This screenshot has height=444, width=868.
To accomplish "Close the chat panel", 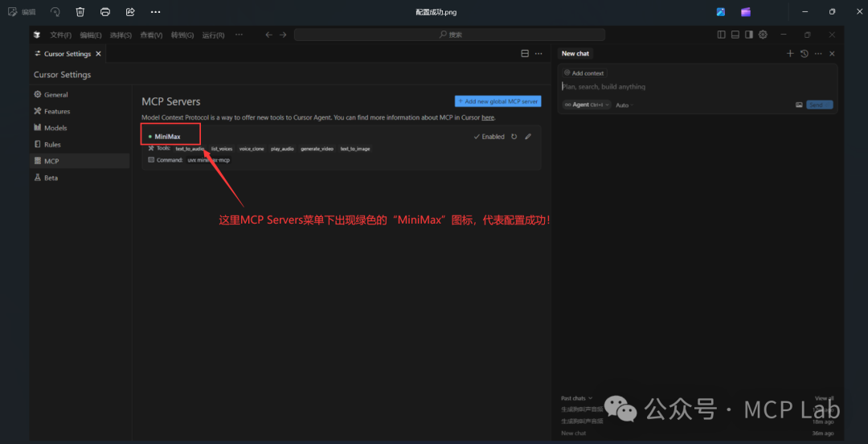I will (832, 54).
